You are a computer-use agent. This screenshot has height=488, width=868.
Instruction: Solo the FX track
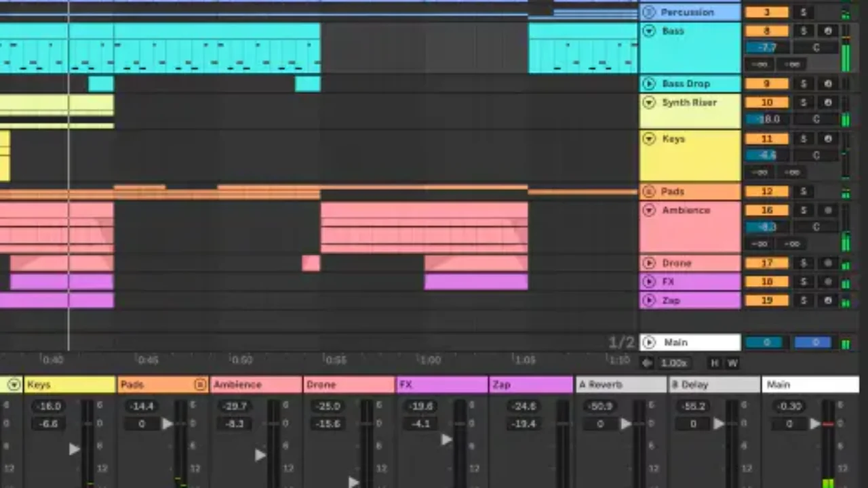(x=804, y=282)
